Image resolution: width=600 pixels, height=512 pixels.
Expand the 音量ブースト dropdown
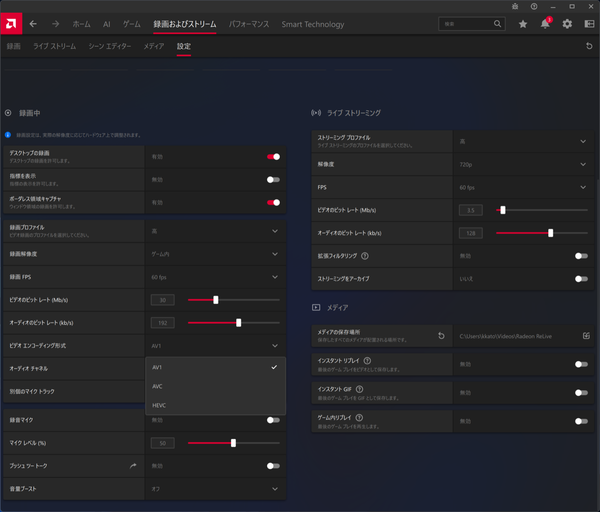pos(215,489)
